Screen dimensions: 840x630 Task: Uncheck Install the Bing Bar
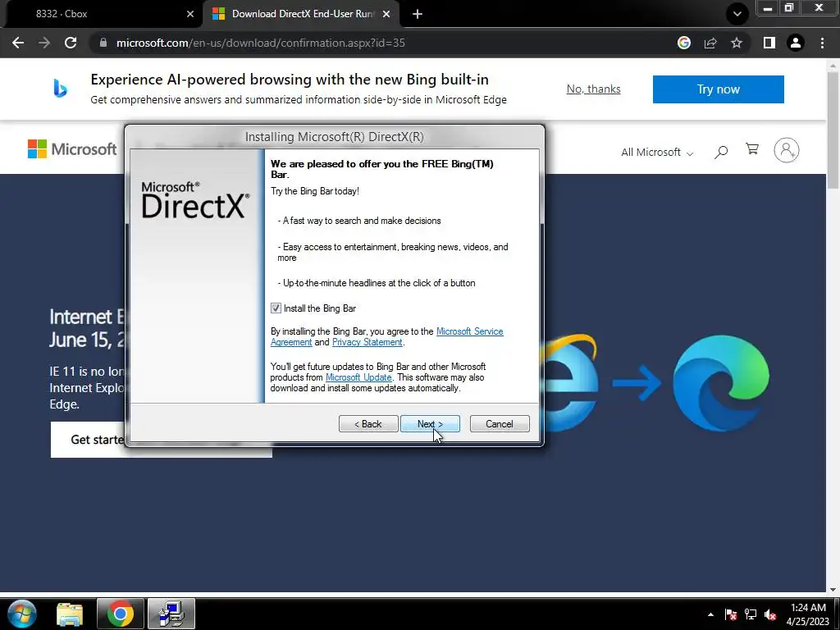276,308
